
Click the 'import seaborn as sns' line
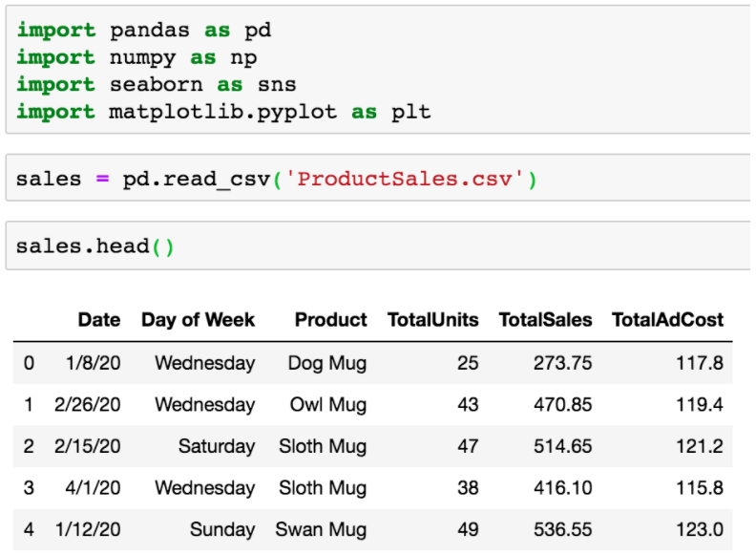coord(157,84)
